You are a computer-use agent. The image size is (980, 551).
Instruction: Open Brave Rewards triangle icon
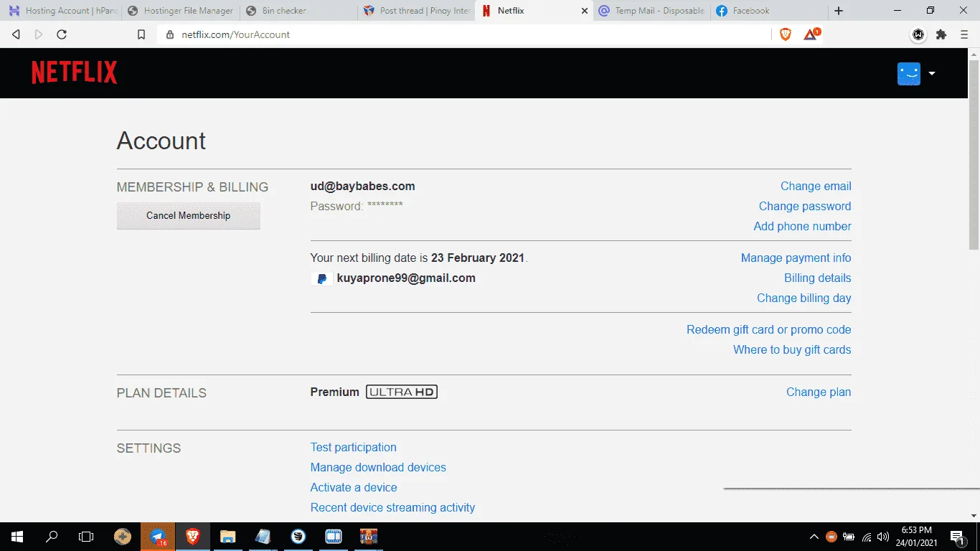point(811,34)
